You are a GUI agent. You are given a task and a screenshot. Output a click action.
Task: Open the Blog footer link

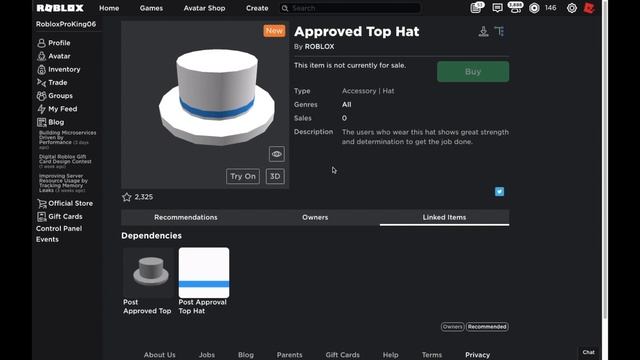point(246,355)
